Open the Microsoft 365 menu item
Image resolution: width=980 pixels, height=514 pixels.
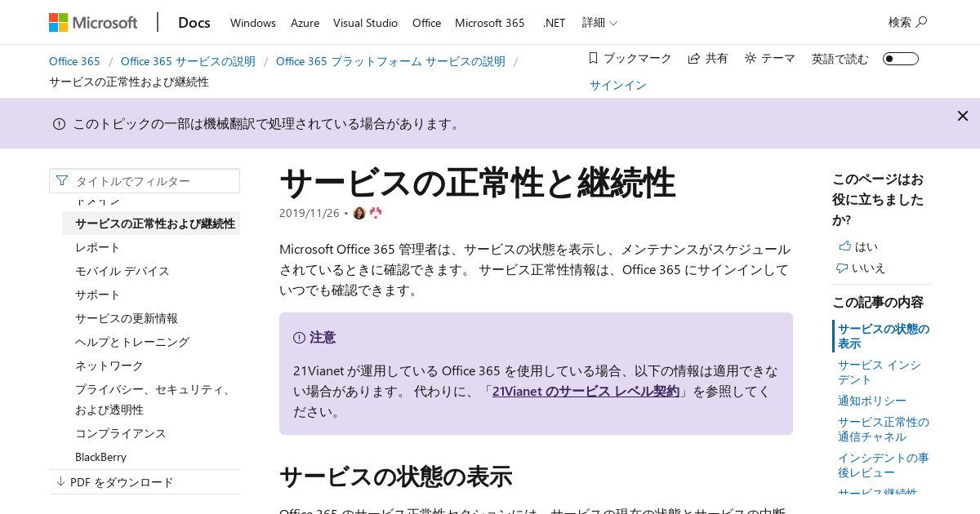pos(490,23)
